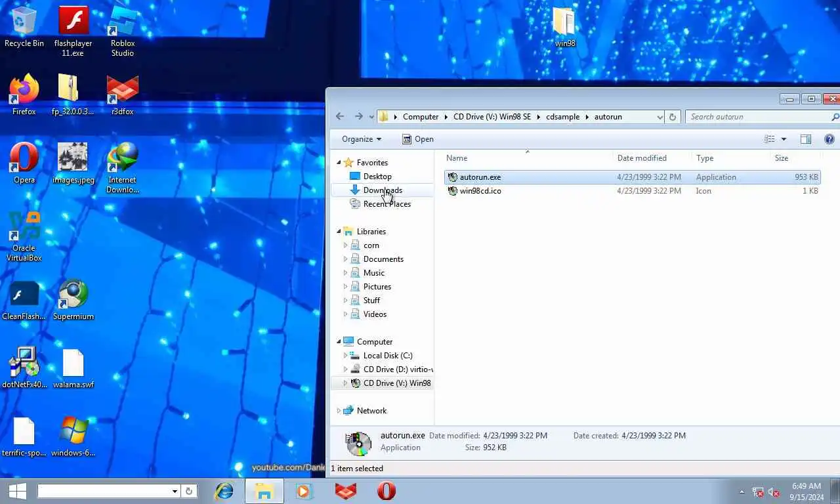Click CD Drive (V:) Win98 SE breadcrumb
Screen dimensions: 840x504
pos(492,117)
